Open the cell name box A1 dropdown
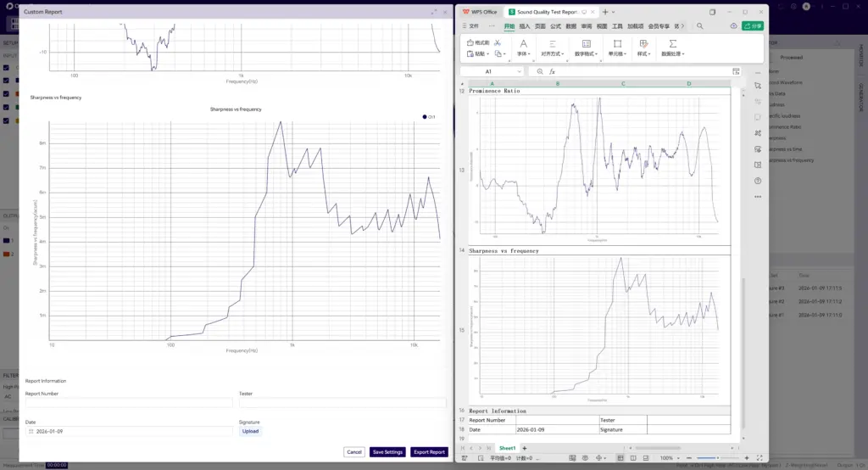Image resolution: width=868 pixels, height=470 pixels. coord(520,72)
